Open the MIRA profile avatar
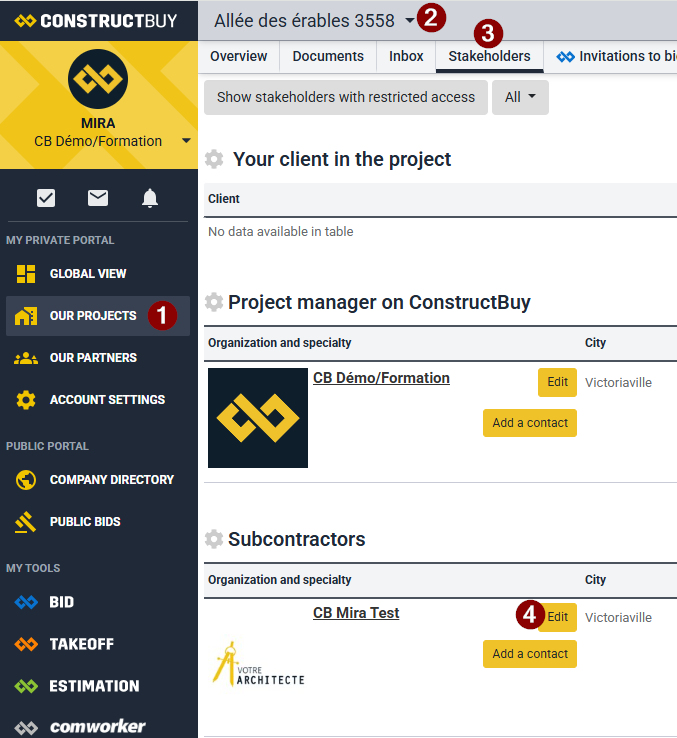This screenshot has height=738, width=677. pyautogui.click(x=98, y=79)
